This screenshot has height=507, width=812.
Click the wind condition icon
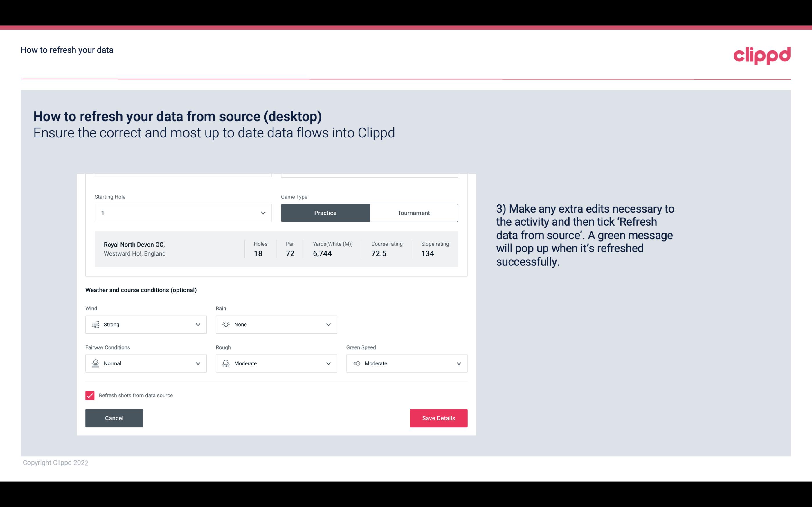click(95, 324)
